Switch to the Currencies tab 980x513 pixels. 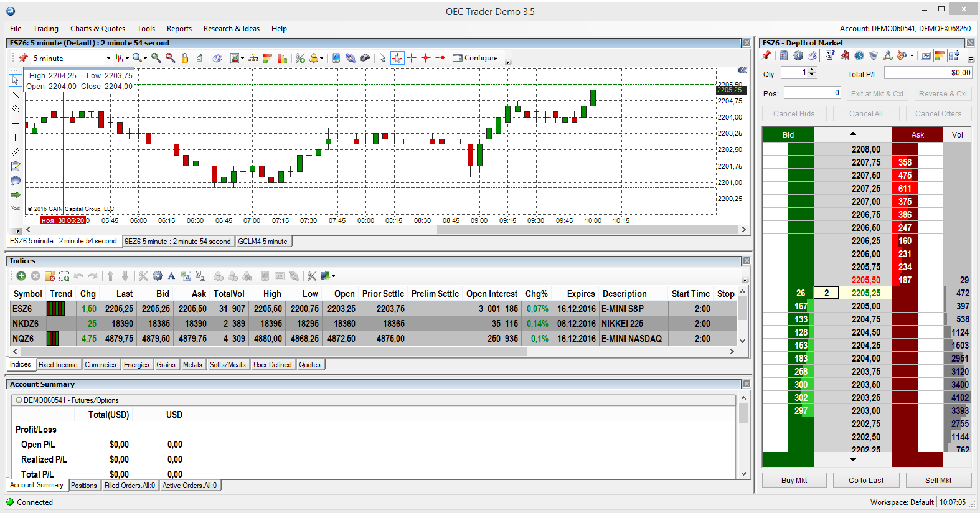[x=100, y=365]
